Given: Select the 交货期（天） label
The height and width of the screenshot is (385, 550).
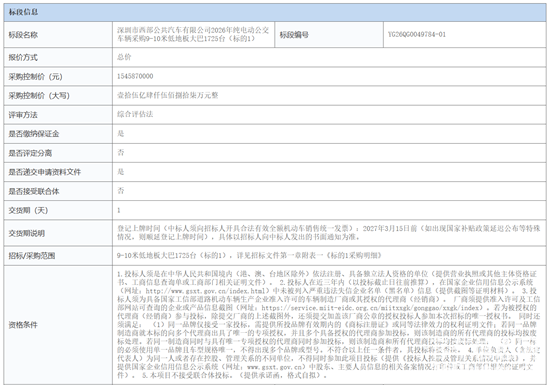Looking at the screenshot, I should pyautogui.click(x=28, y=210).
